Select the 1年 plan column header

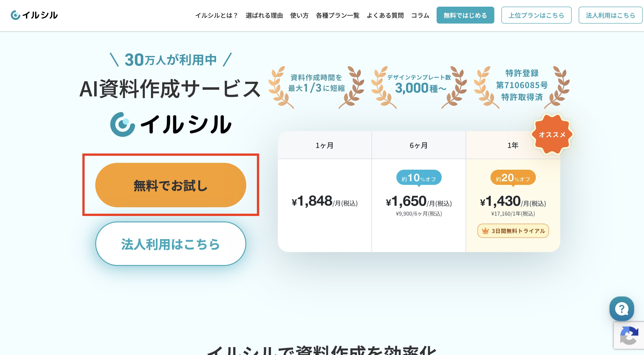coord(513,145)
